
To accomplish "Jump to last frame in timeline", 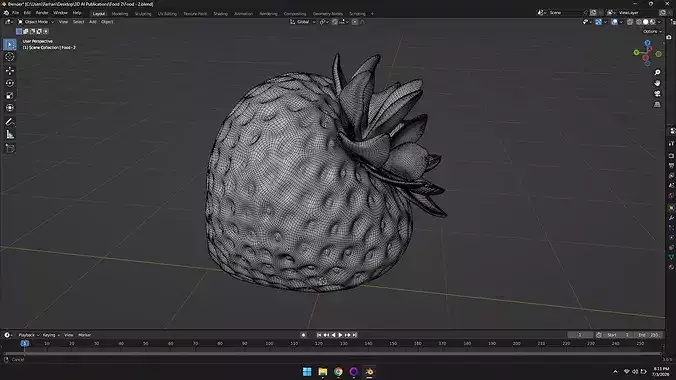I will [354, 335].
